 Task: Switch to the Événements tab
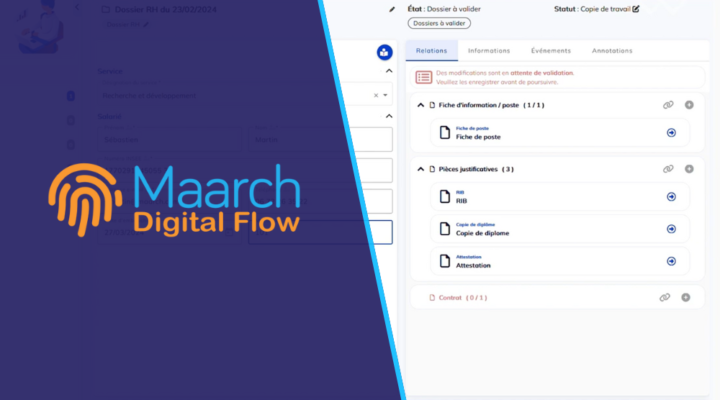click(551, 50)
